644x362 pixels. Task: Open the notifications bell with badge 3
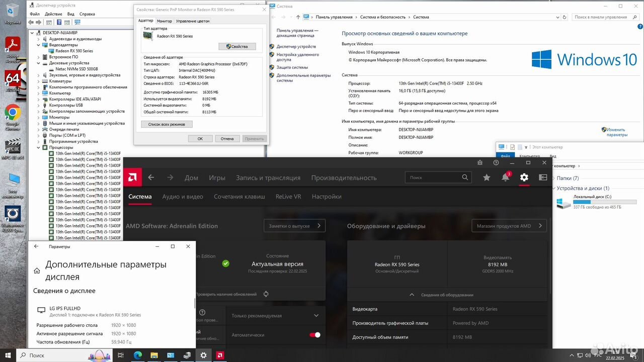506,177
